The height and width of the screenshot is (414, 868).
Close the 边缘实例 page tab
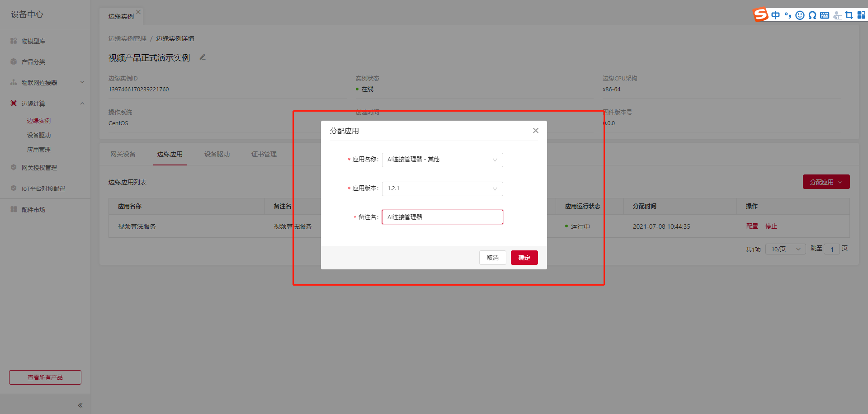(138, 12)
